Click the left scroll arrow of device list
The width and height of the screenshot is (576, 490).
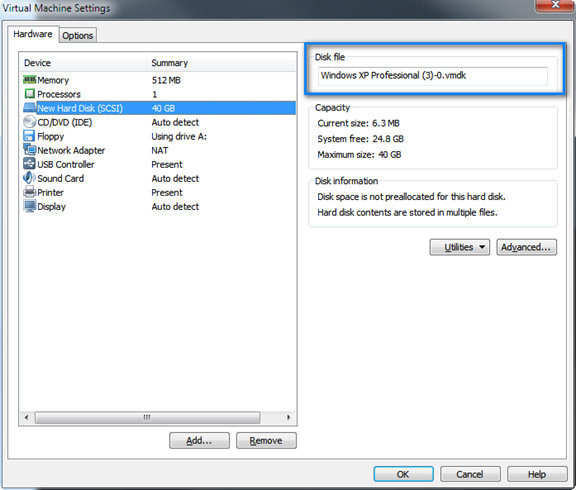tap(26, 417)
